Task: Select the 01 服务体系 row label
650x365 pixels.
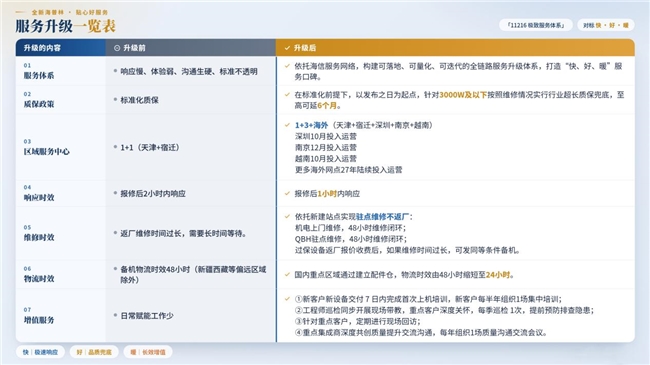Action: pos(39,71)
